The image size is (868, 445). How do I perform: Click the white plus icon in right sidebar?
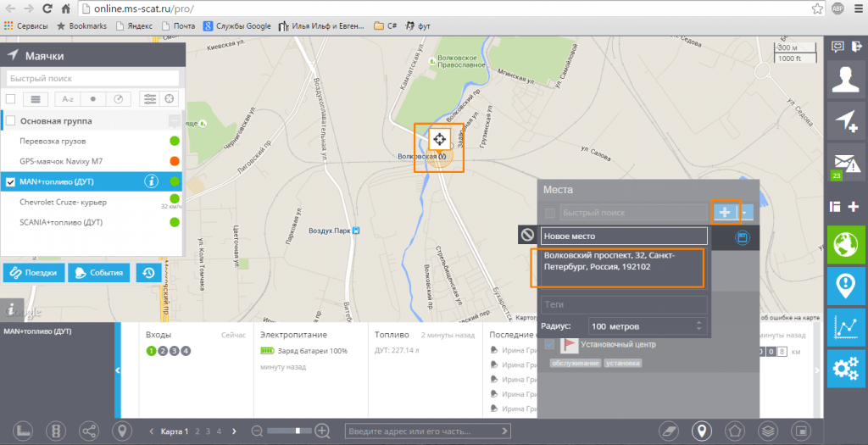(854, 207)
